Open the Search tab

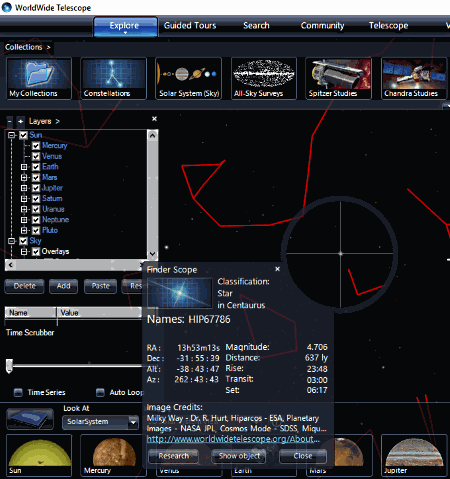(x=256, y=26)
